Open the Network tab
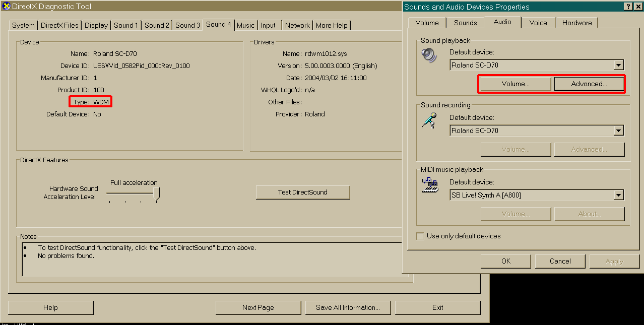Image resolution: width=644 pixels, height=325 pixels. tap(297, 25)
